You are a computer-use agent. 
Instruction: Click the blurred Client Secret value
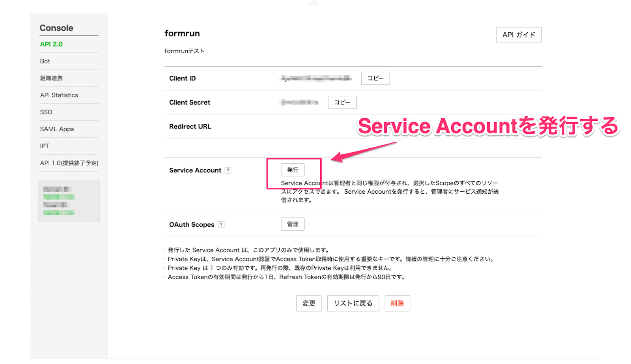[299, 102]
